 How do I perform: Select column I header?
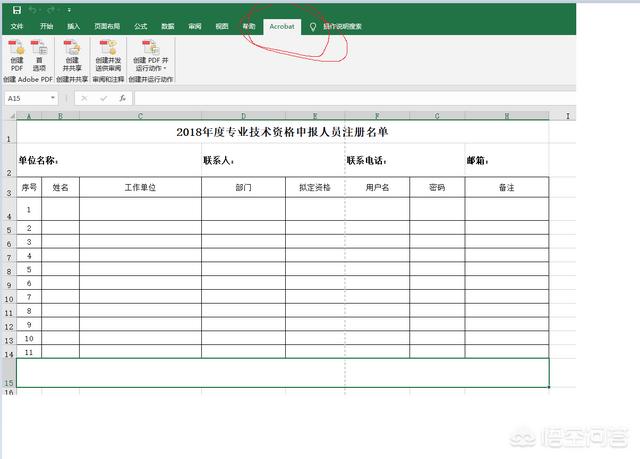(567, 116)
